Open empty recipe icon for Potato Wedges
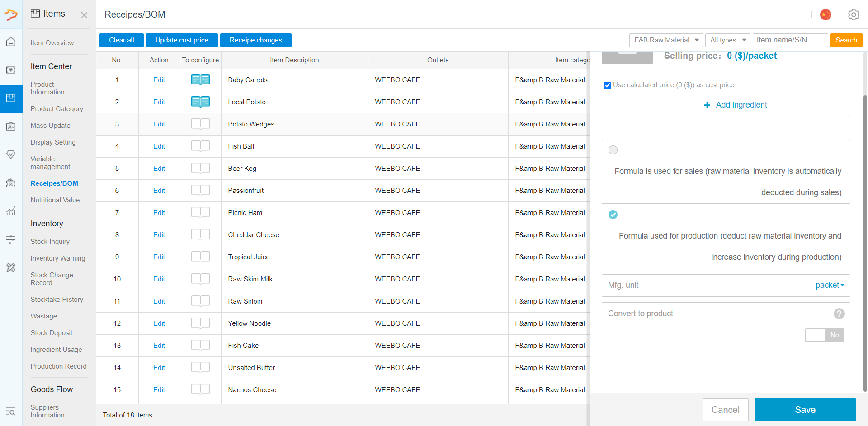The image size is (868, 426). (x=200, y=124)
